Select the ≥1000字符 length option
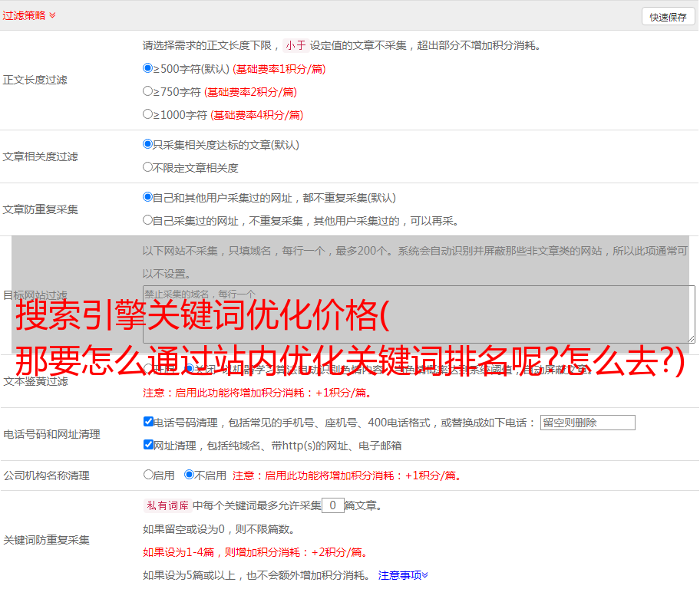 pyautogui.click(x=148, y=114)
